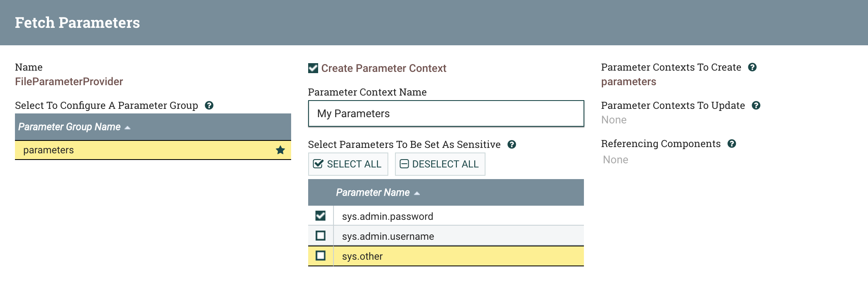The height and width of the screenshot is (300, 868).
Task: Click help icon next to Parameter Contexts To Update
Action: coord(756,106)
